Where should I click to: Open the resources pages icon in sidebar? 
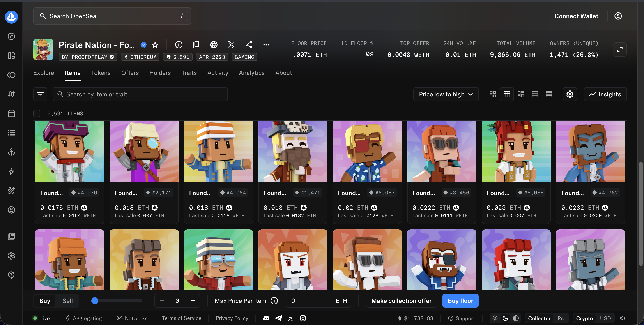click(x=11, y=236)
